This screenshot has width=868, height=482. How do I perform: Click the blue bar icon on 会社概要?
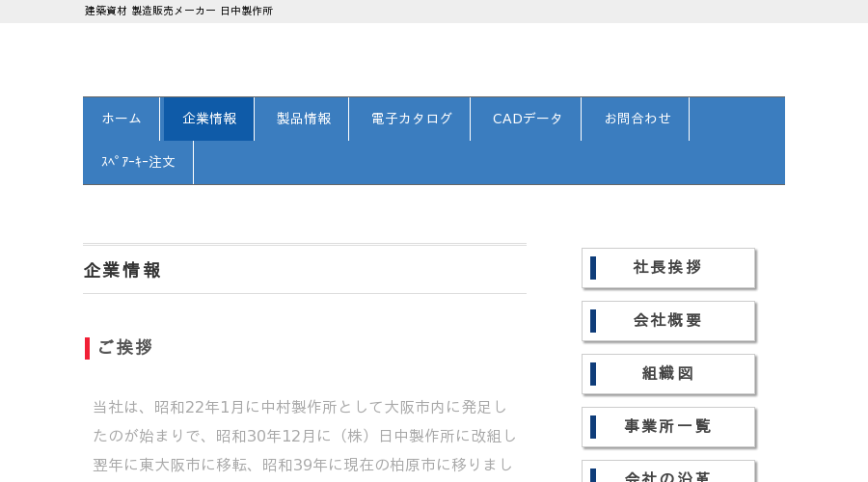pyautogui.click(x=593, y=321)
